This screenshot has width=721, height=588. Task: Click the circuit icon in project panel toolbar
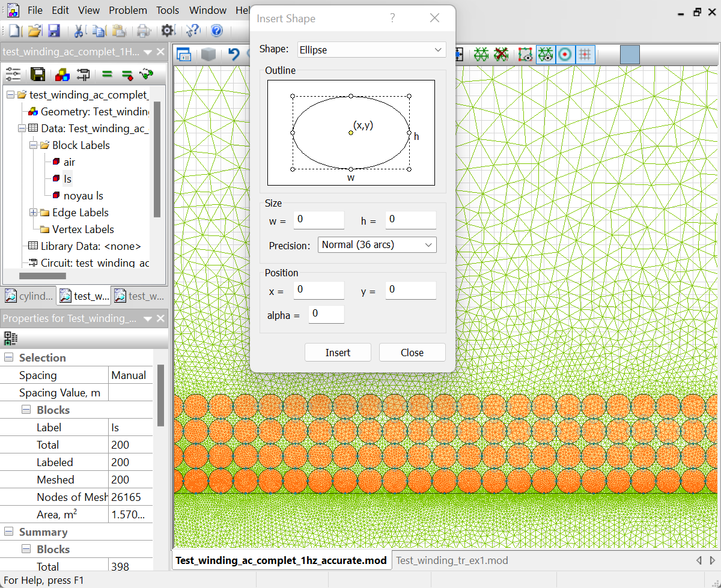pyautogui.click(x=83, y=74)
